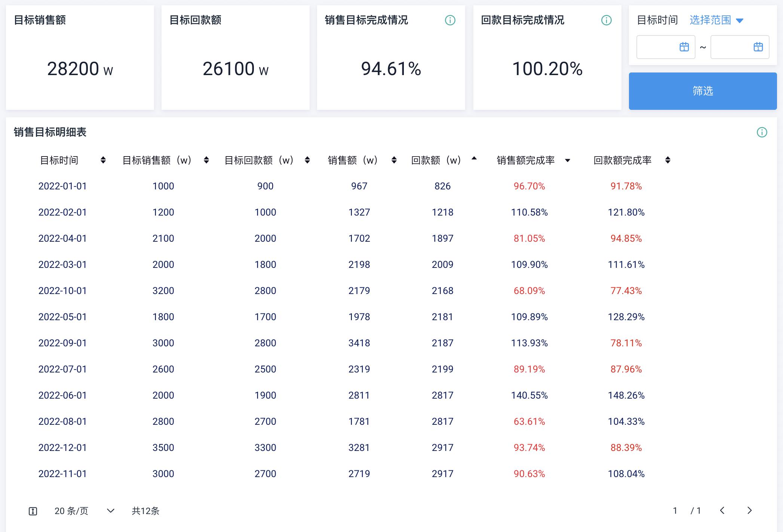Image resolution: width=783 pixels, height=532 pixels.
Task: Click page number 1 in pagination
Action: [x=675, y=511]
